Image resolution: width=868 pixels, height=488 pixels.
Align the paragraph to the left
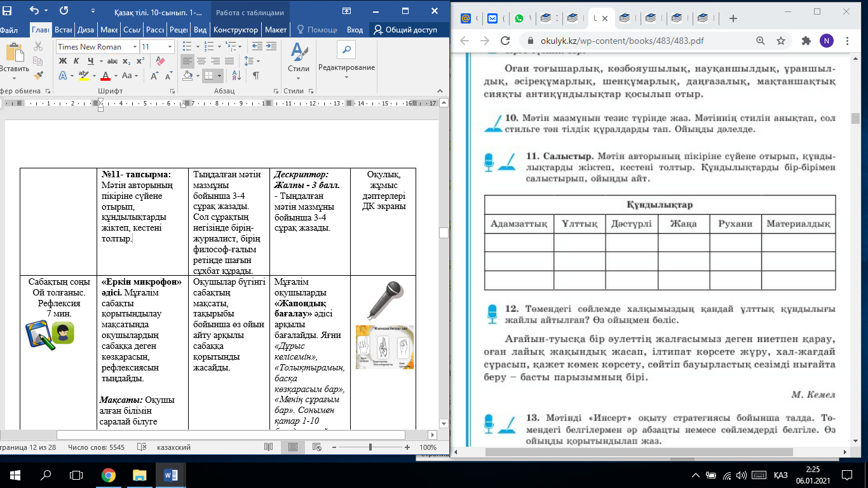(187, 61)
